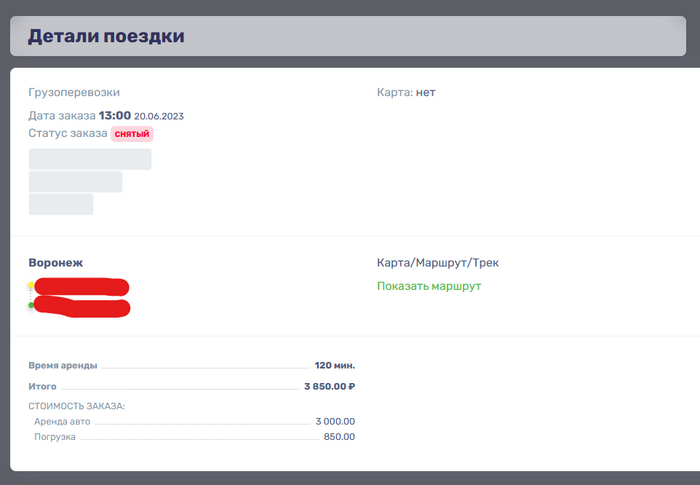
Task: Click the 20.06.2023 order date
Action: pyautogui.click(x=159, y=117)
